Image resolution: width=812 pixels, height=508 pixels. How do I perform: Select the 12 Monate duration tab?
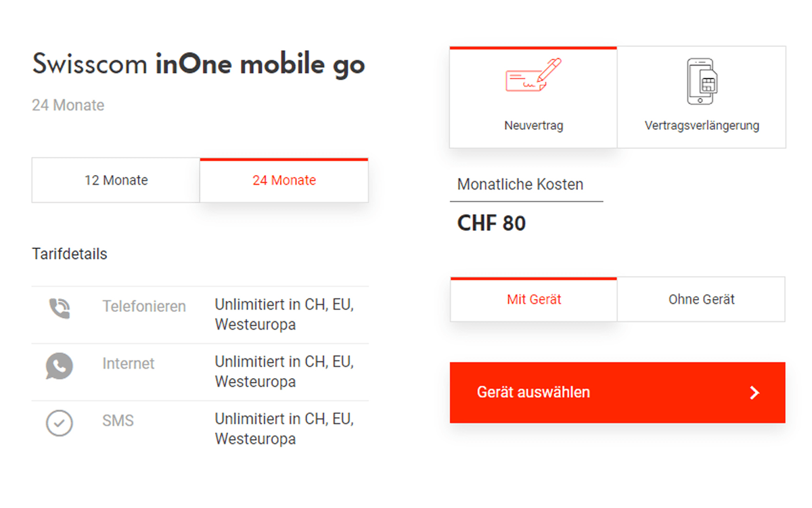click(x=116, y=181)
